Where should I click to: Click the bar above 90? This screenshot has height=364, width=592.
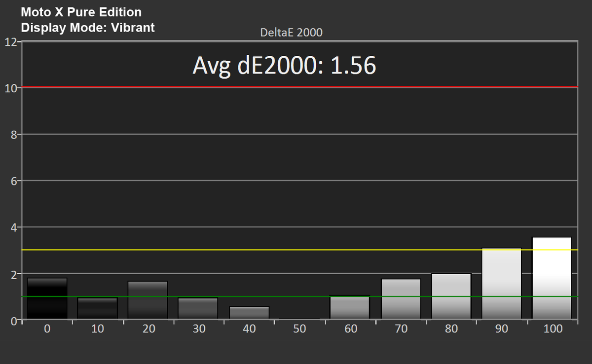click(x=502, y=284)
